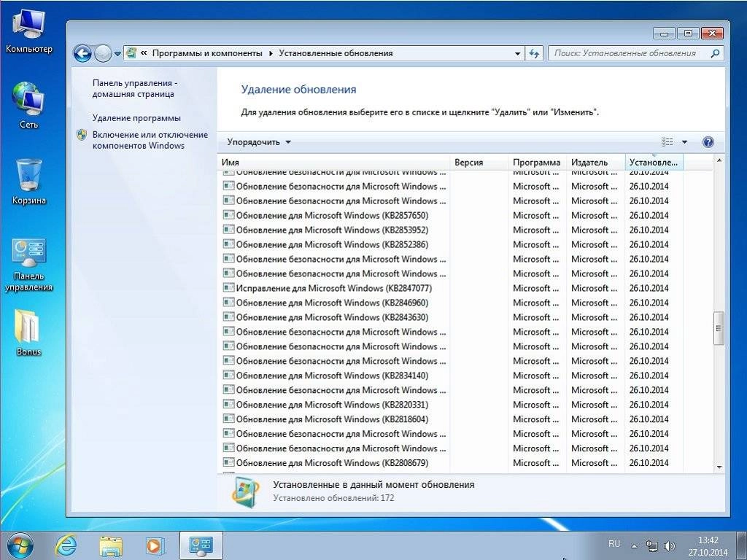The image size is (747, 560).
Task: Open the address bar history dropdown
Action: click(517, 53)
